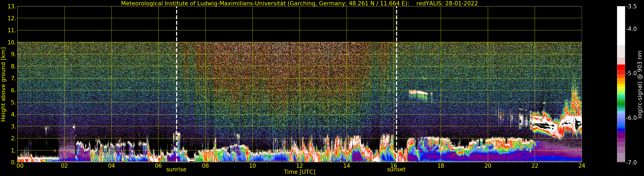Click the height axis tick label 7
This screenshot has height=176, width=644.
13,78
